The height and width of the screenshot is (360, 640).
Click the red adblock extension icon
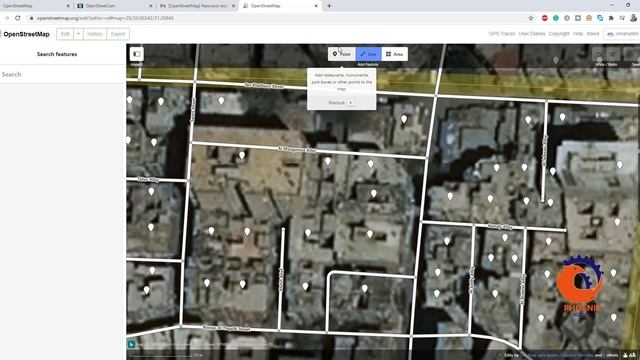[x=544, y=18]
